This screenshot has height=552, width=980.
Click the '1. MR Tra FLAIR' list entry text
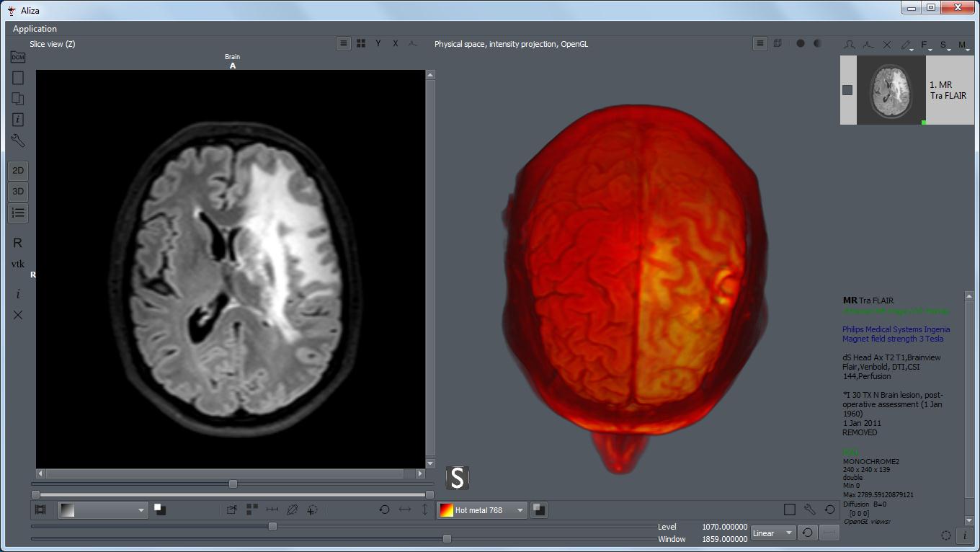948,90
